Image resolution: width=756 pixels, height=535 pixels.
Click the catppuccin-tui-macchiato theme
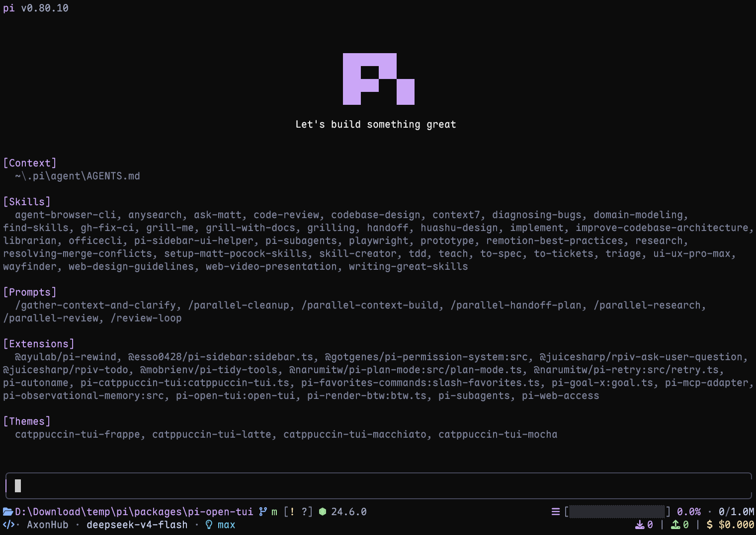tap(355, 434)
